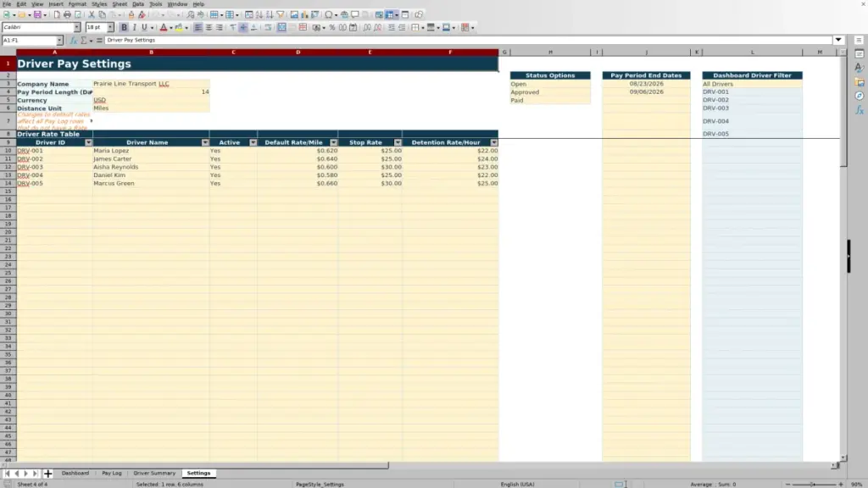Select the Prairie Line Transport LLC cell
Screen dimensions: 868x488
[151, 84]
